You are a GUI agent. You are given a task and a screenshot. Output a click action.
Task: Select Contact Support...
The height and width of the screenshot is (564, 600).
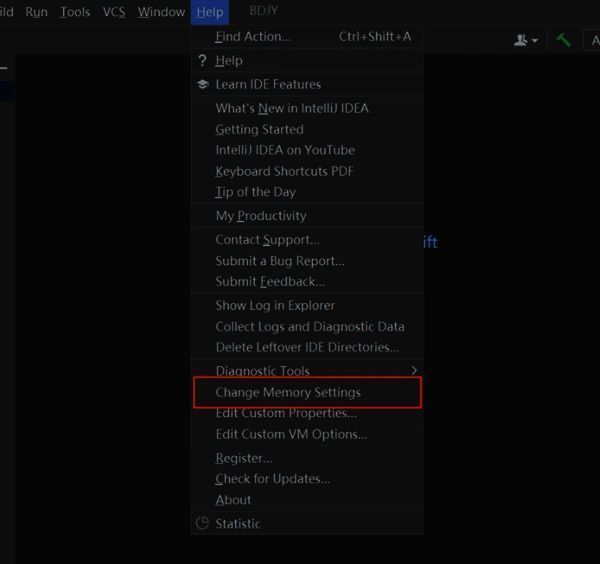(307, 240)
